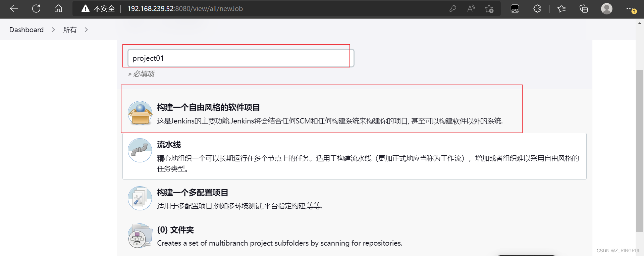Open the extensions puzzle piece icon
The height and width of the screenshot is (256, 644).
click(537, 9)
